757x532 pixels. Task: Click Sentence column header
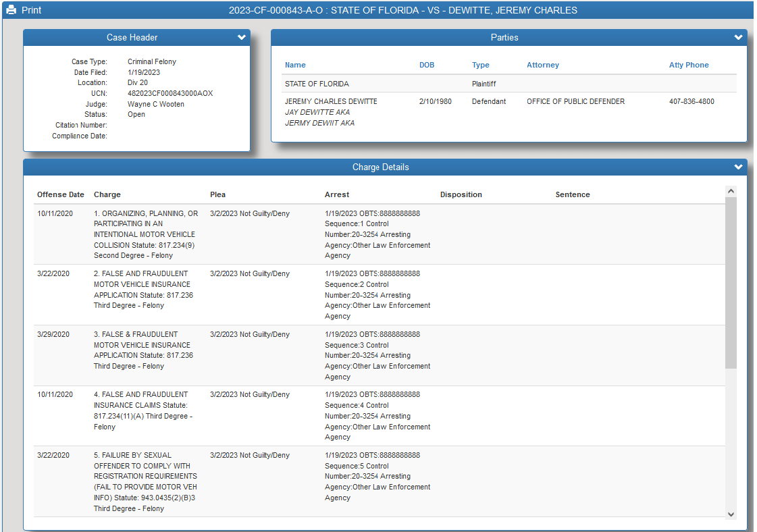tap(572, 194)
